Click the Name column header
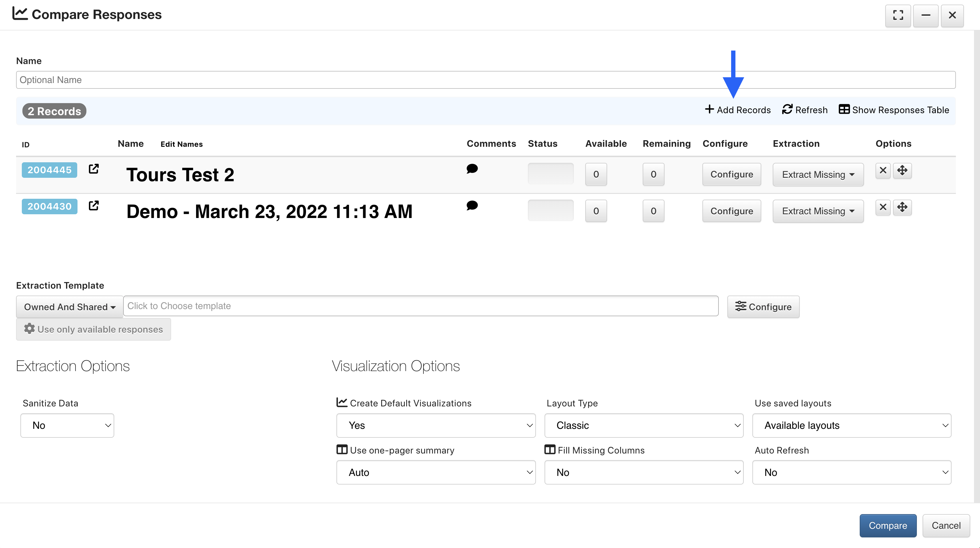The width and height of the screenshot is (980, 548). 131,144
